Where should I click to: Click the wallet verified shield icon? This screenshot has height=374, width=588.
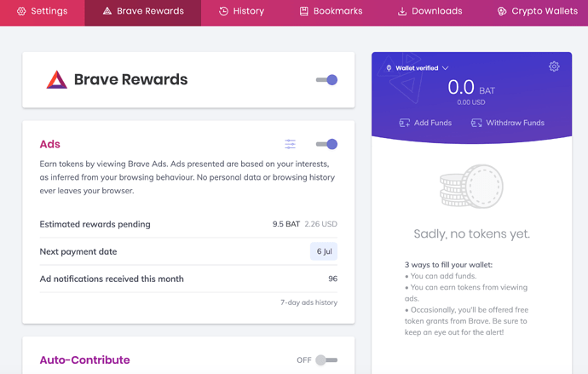click(x=389, y=67)
